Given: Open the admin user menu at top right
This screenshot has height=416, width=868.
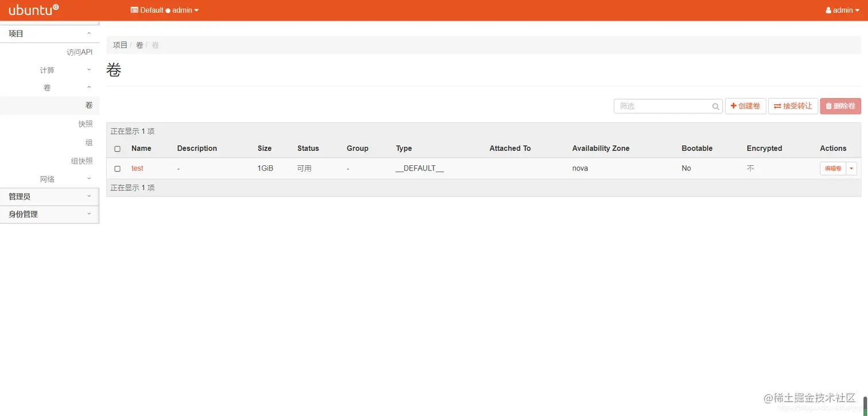Looking at the screenshot, I should pyautogui.click(x=843, y=10).
